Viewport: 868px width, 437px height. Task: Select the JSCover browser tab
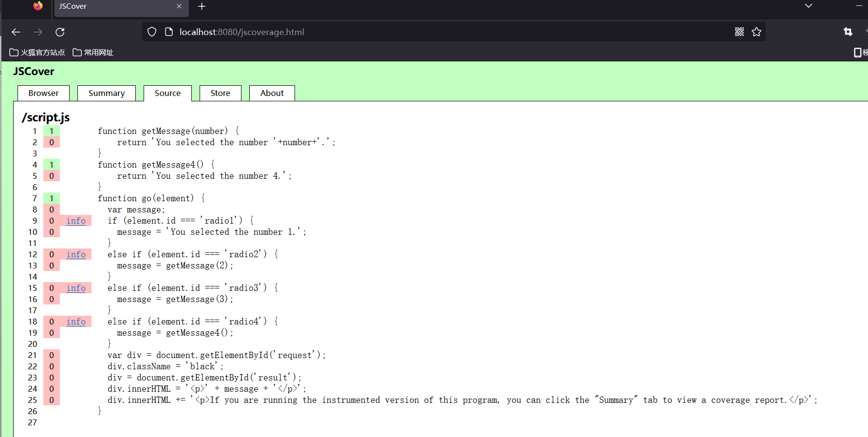click(121, 7)
